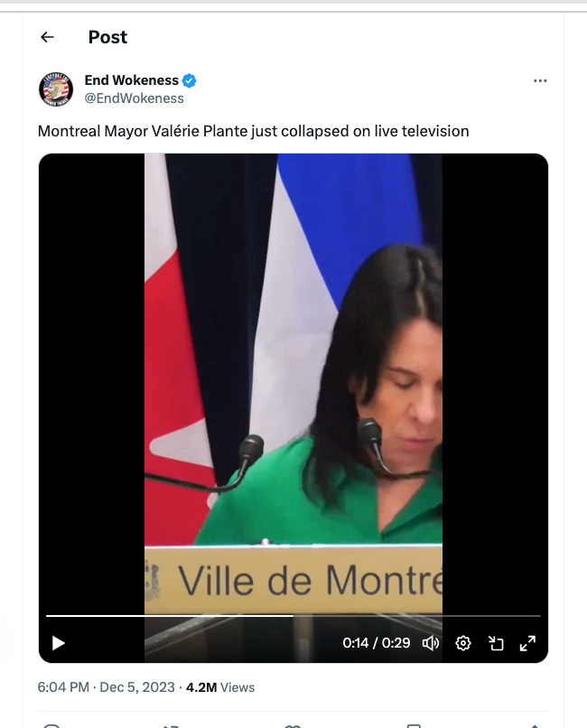Toggle picture-in-picture mode icon
The image size is (587, 728).
click(x=496, y=643)
